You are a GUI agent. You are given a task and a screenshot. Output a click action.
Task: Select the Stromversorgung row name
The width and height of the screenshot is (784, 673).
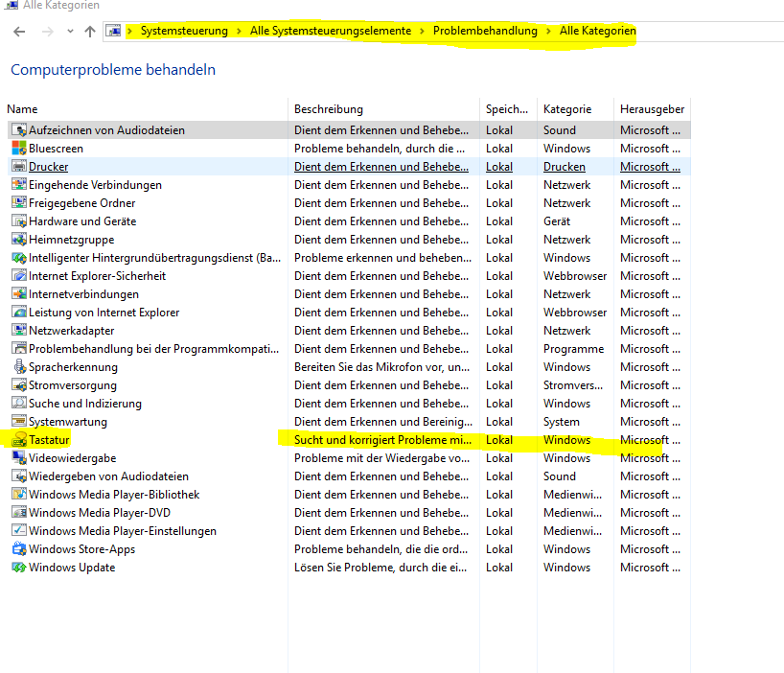click(x=73, y=385)
